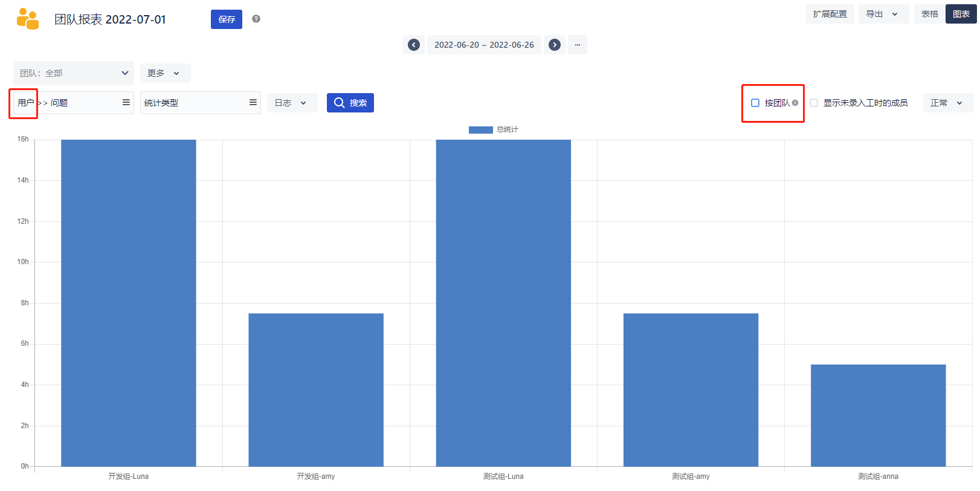Enable the 按团队 checkbox
The height and width of the screenshot is (491, 980).
tap(755, 103)
